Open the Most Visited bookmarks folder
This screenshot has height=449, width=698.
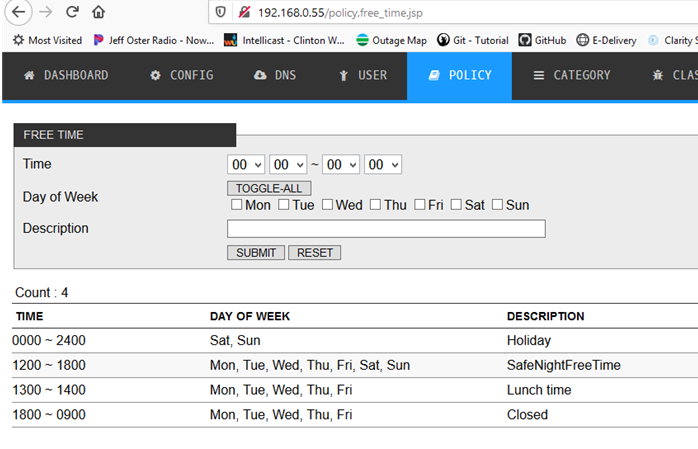point(47,40)
